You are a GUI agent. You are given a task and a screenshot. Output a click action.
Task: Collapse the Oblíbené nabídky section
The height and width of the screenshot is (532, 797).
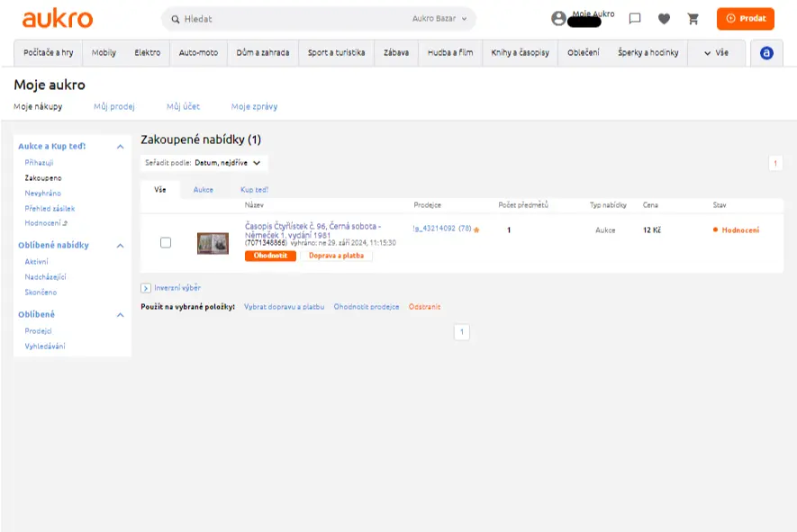(121, 246)
